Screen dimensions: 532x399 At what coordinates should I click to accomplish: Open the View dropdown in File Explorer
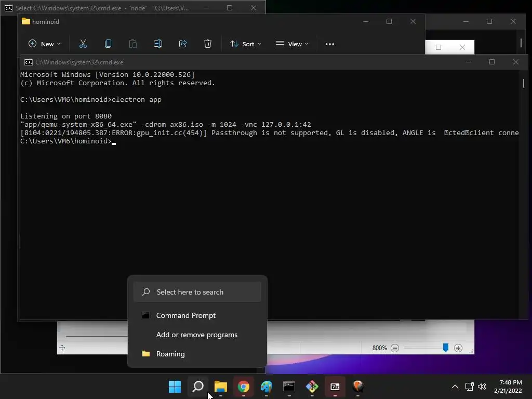click(292, 44)
